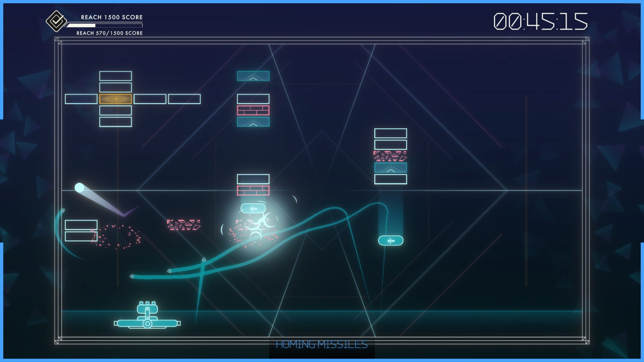Click the pink brick-pattern block at midline

coord(253,190)
